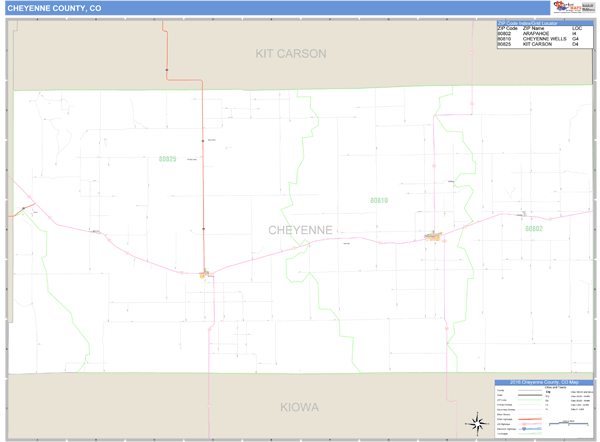Click the "CHEYENNE COUNTY, CO" title text
This screenshot has width=600, height=442.
54,8
